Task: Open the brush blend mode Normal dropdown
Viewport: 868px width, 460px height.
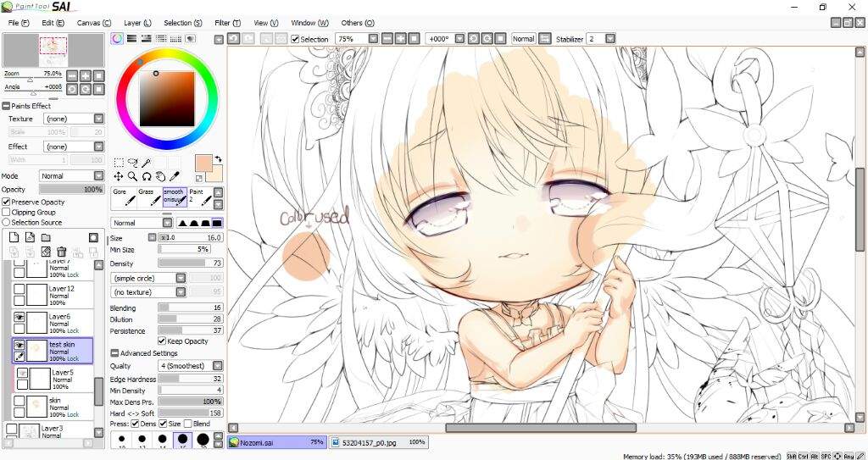Action: (x=167, y=223)
